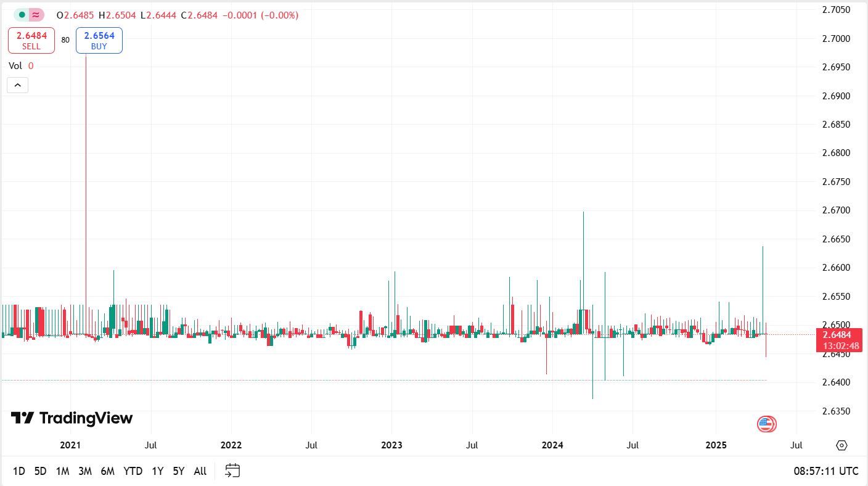Click the BUY button showing 2.6564
The image size is (868, 486).
(99, 40)
